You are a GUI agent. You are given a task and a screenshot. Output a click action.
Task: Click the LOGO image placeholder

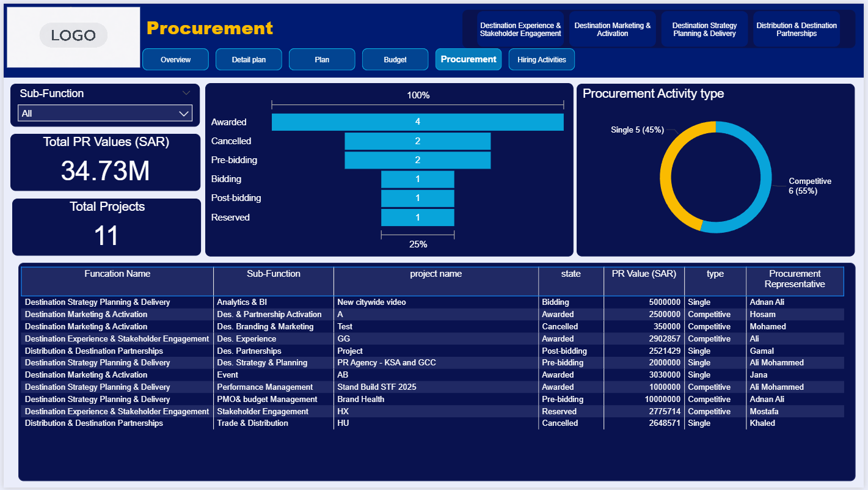tap(73, 37)
